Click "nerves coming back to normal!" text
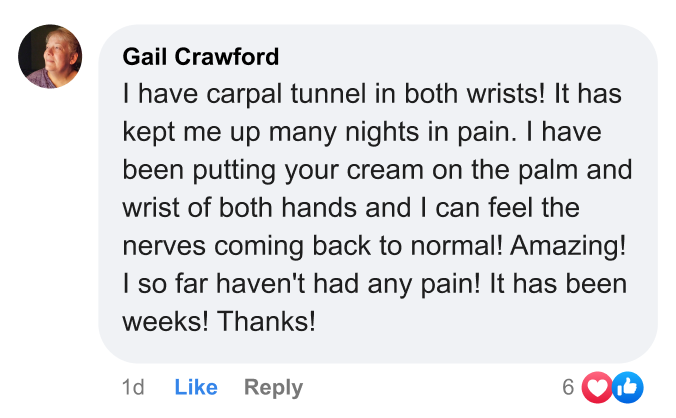676x418 pixels. pos(313,246)
